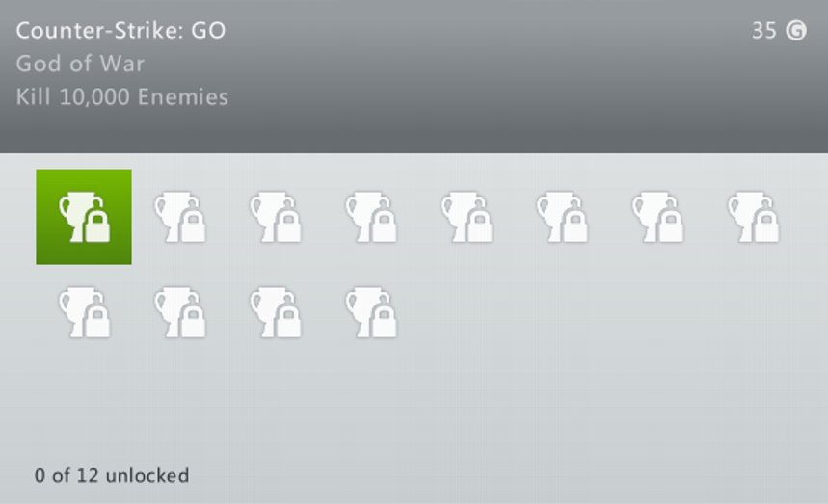Choose the second locked trophy in the bottom row
This screenshot has height=504, width=828.
pyautogui.click(x=179, y=312)
